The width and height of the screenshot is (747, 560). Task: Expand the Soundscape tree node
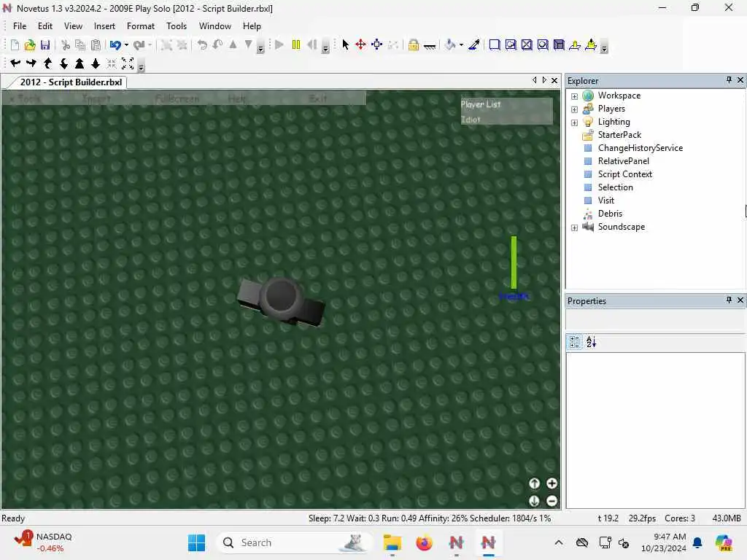pyautogui.click(x=575, y=227)
